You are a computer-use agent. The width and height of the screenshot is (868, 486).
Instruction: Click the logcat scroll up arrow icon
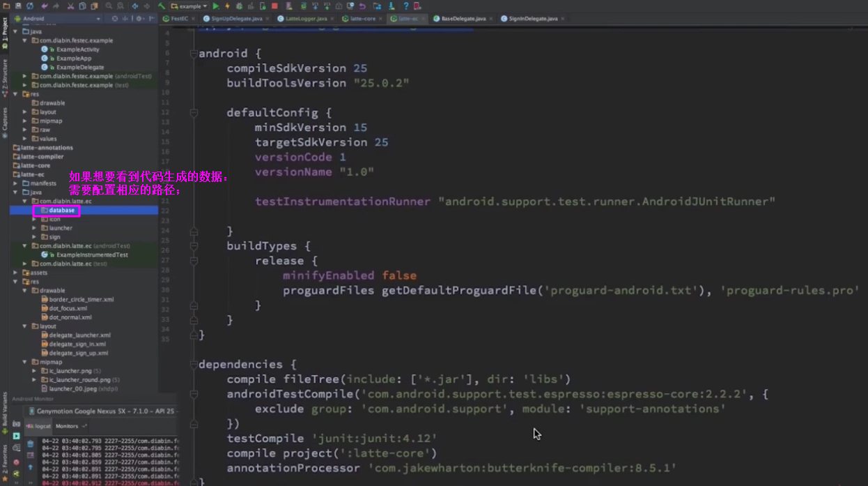point(30,468)
